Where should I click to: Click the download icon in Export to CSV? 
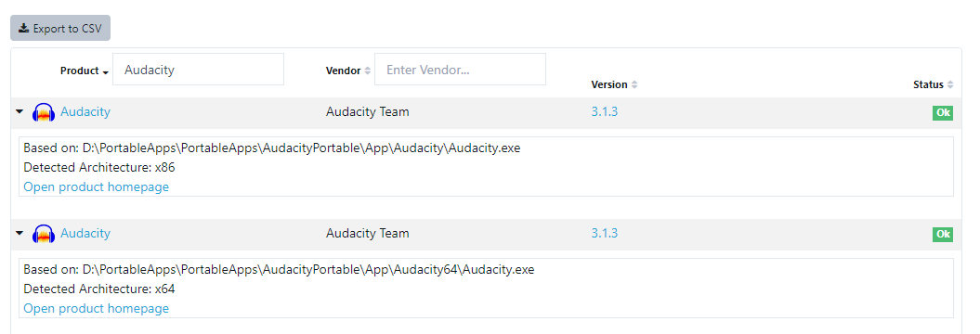point(24,28)
